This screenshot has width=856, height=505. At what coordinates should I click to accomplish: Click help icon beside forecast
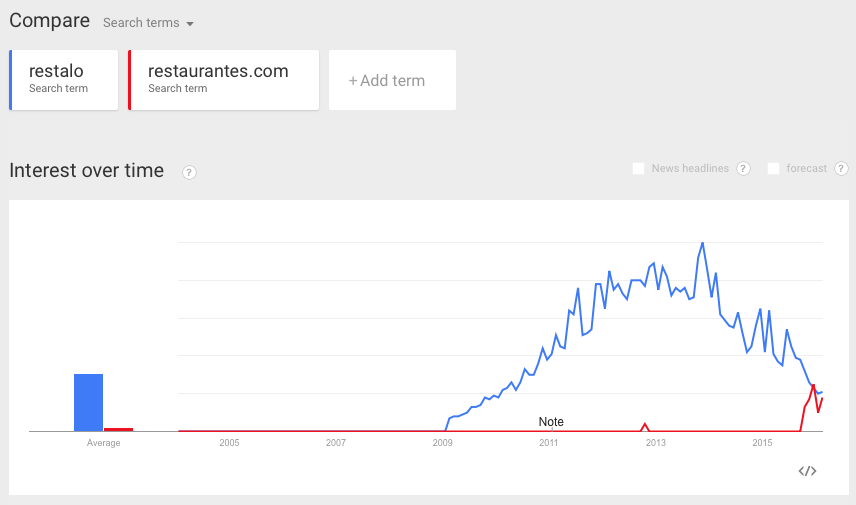(841, 169)
